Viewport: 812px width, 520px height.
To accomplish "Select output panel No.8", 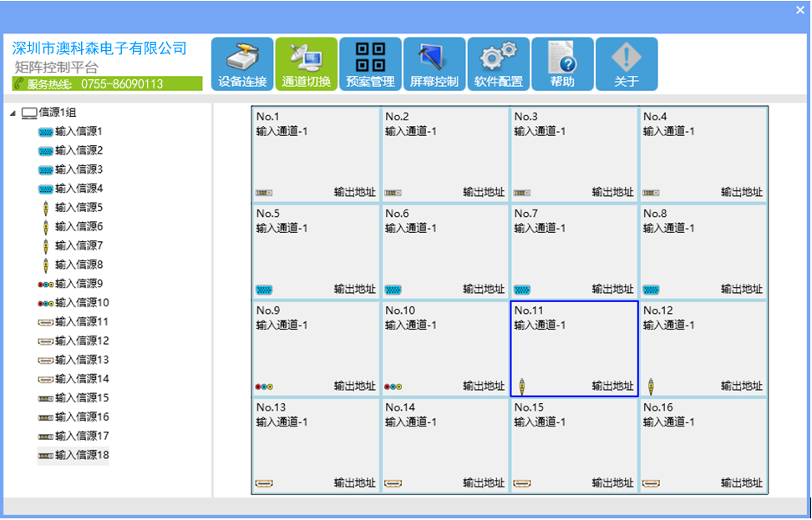I will 703,250.
